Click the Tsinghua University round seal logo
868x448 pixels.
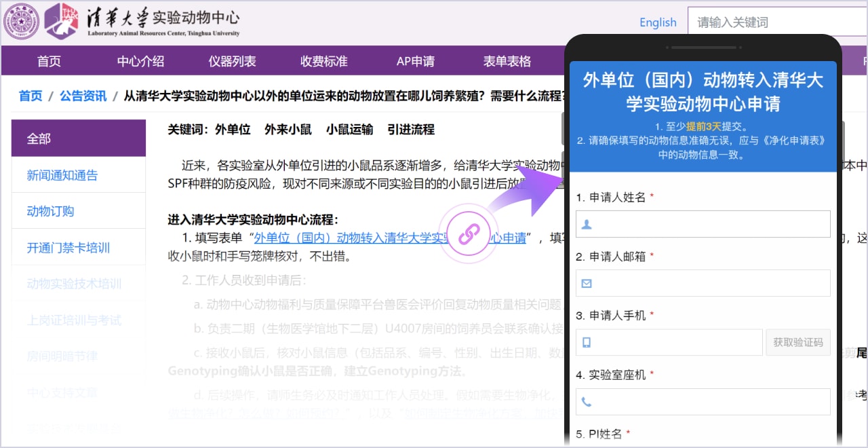pos(22,22)
